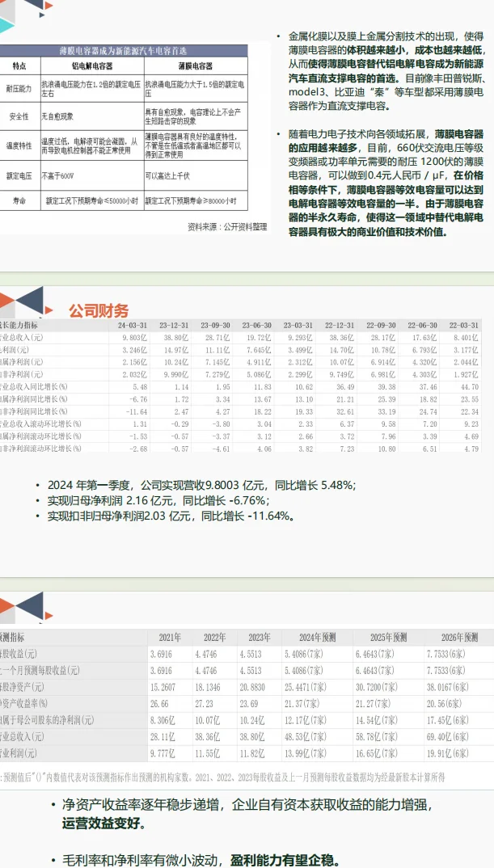Click the 8.401亿 revenue cell
494x868 pixels.
467,337
